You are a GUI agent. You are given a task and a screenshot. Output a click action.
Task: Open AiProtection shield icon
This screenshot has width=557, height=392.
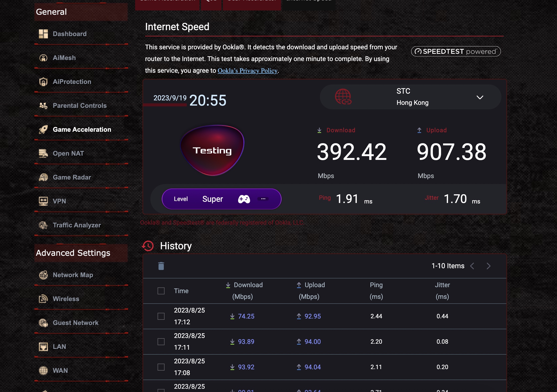(43, 82)
